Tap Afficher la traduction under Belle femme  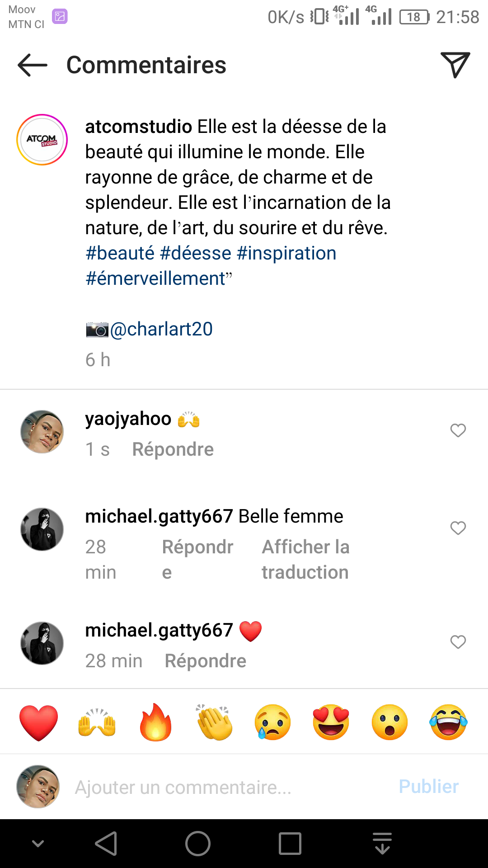[x=305, y=560]
